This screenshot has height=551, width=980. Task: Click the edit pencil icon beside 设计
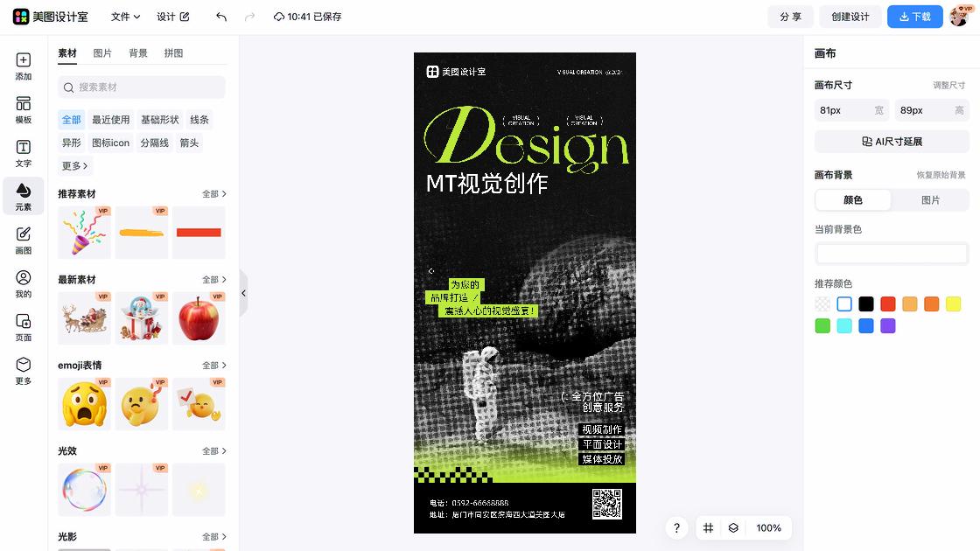pos(185,17)
